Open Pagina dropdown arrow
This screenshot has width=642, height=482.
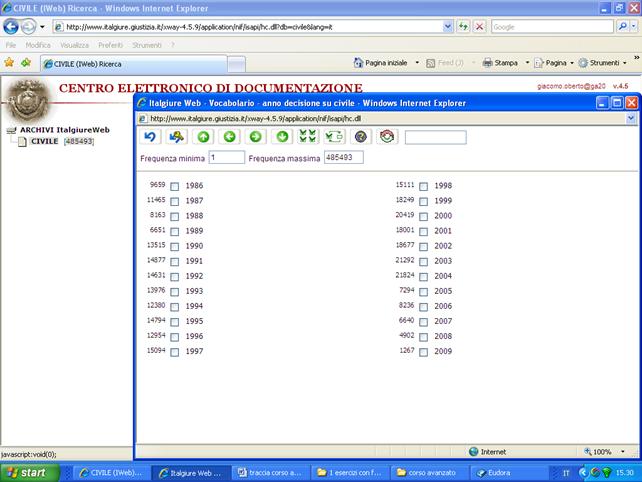[x=572, y=63]
